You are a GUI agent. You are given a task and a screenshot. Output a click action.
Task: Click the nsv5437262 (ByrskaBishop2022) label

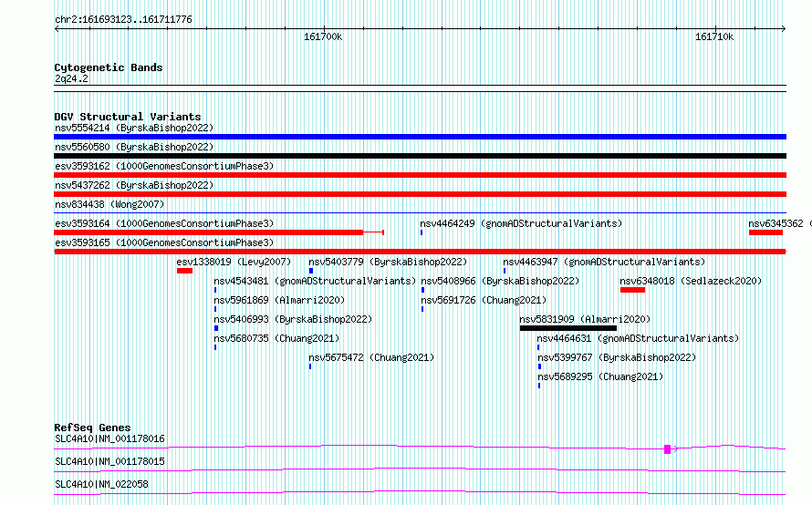coord(134,185)
